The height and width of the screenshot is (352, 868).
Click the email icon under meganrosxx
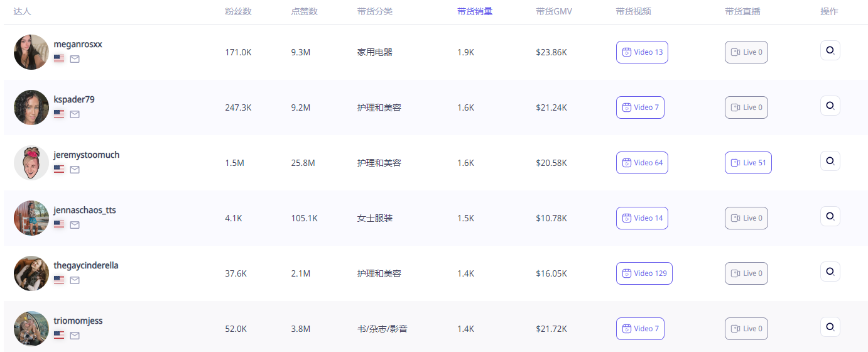[x=75, y=59]
